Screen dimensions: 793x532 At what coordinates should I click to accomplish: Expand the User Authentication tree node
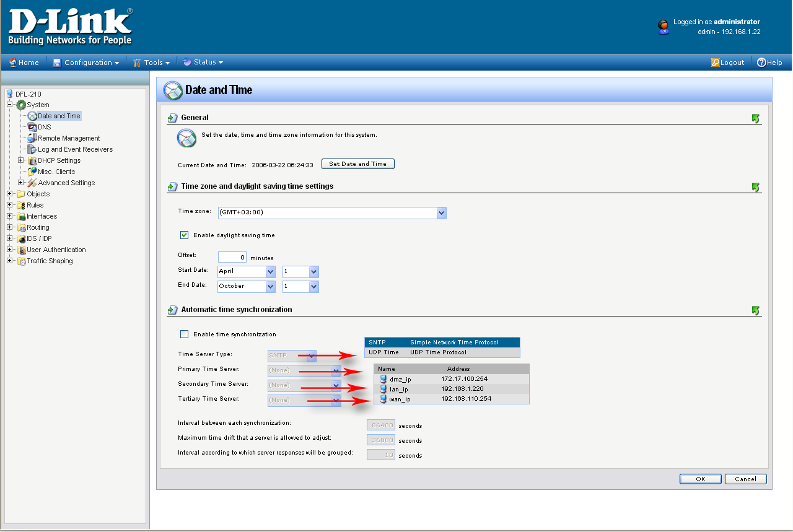(x=10, y=250)
